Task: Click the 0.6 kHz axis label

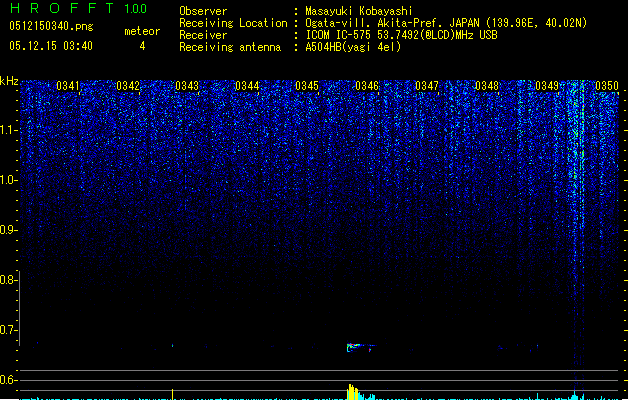Action: [x=8, y=380]
